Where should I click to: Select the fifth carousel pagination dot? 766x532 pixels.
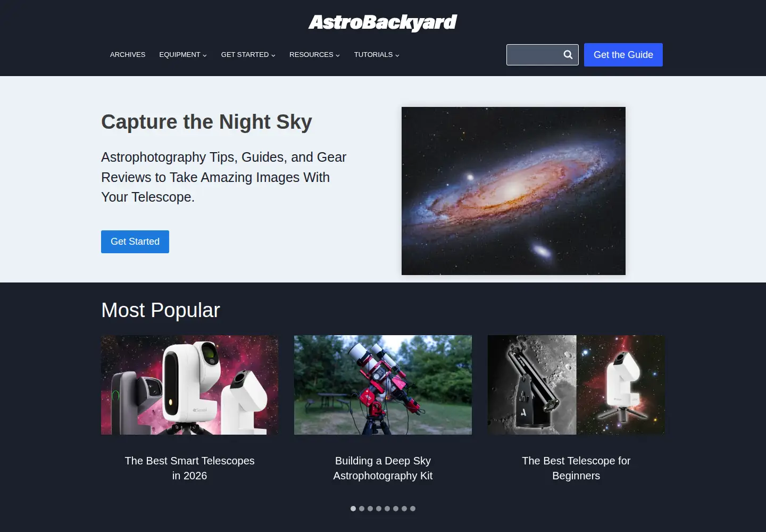(387, 509)
